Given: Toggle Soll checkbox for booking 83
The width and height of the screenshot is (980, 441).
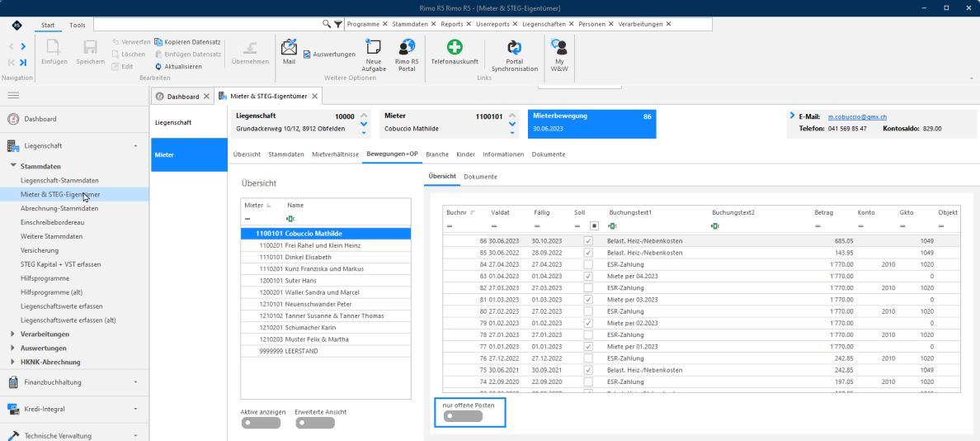Looking at the screenshot, I should pos(587,276).
